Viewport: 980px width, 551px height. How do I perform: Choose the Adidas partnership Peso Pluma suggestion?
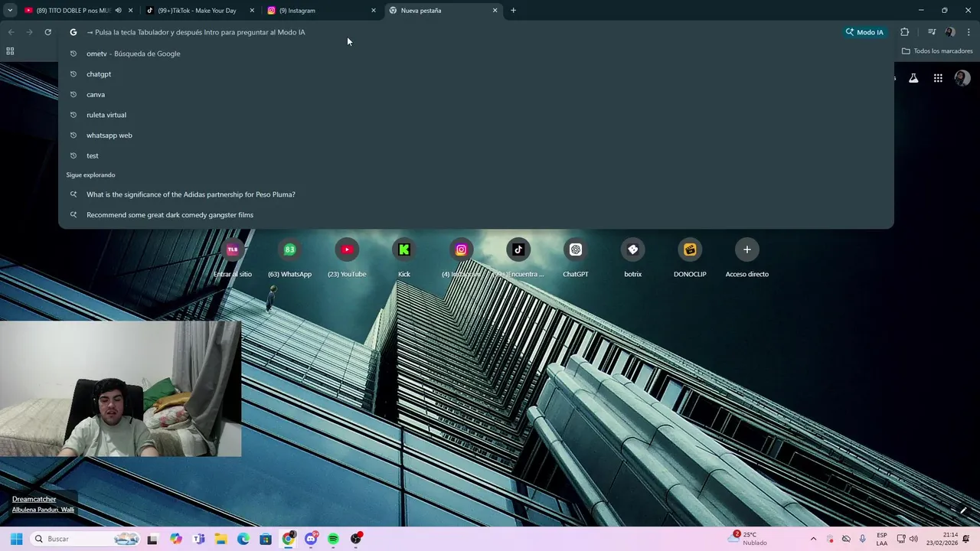476,194
